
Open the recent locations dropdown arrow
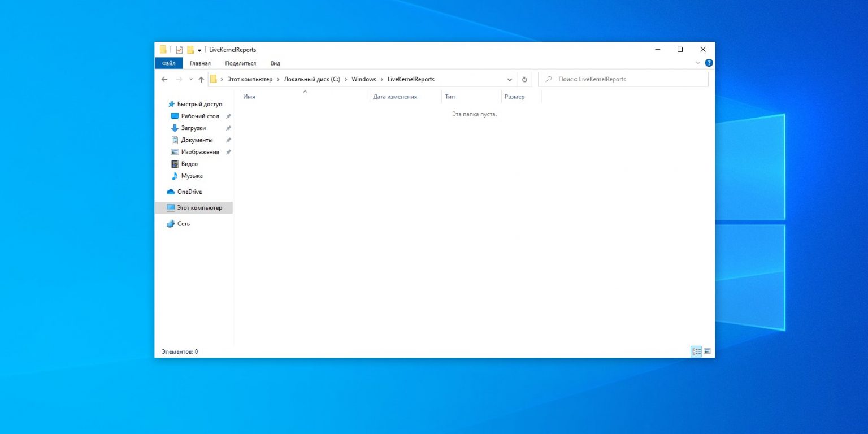(191, 79)
